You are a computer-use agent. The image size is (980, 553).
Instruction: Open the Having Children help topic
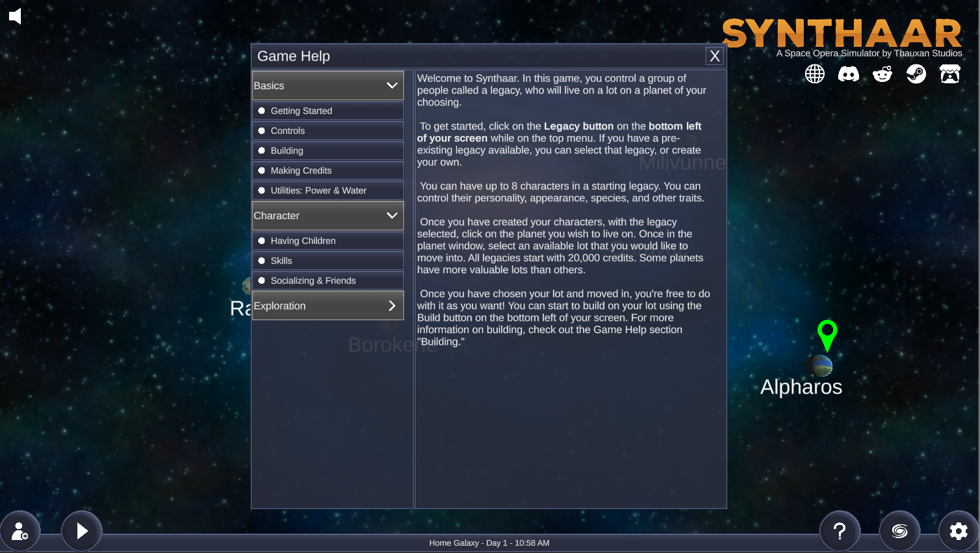(x=328, y=241)
